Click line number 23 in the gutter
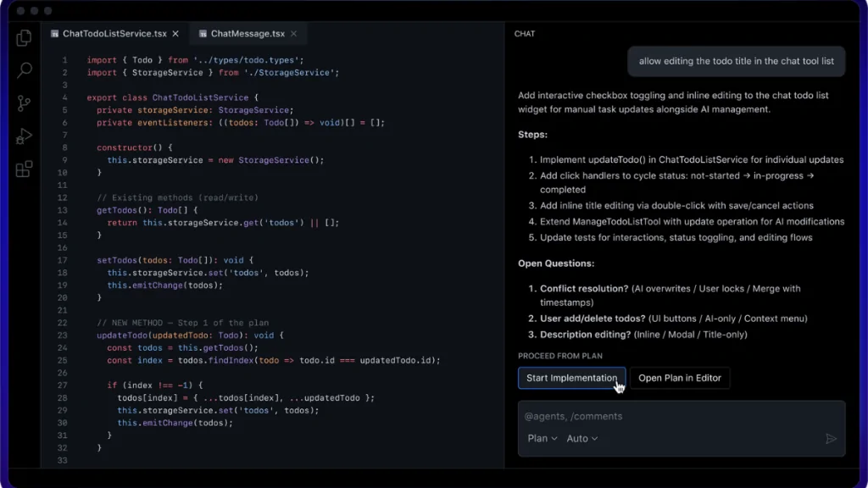The height and width of the screenshot is (488, 868). click(62, 335)
